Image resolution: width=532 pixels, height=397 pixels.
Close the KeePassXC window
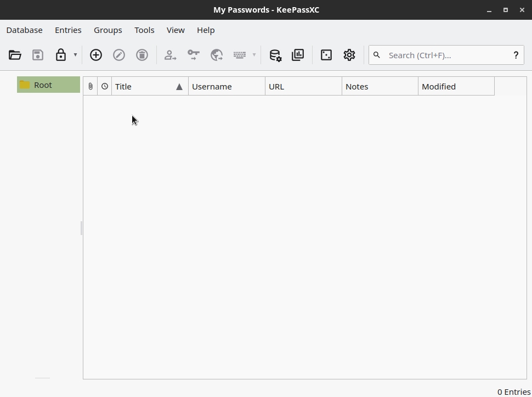pyautogui.click(x=522, y=10)
